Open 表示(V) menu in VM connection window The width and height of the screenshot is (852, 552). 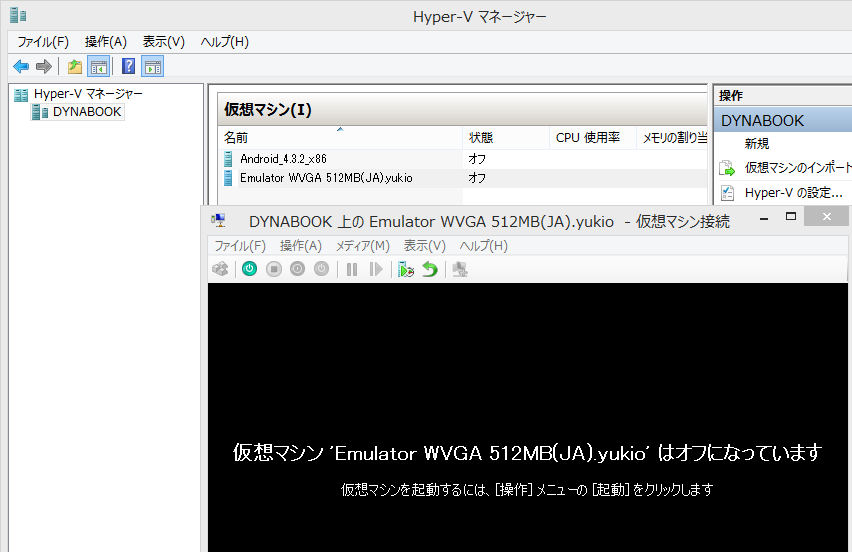(x=424, y=245)
